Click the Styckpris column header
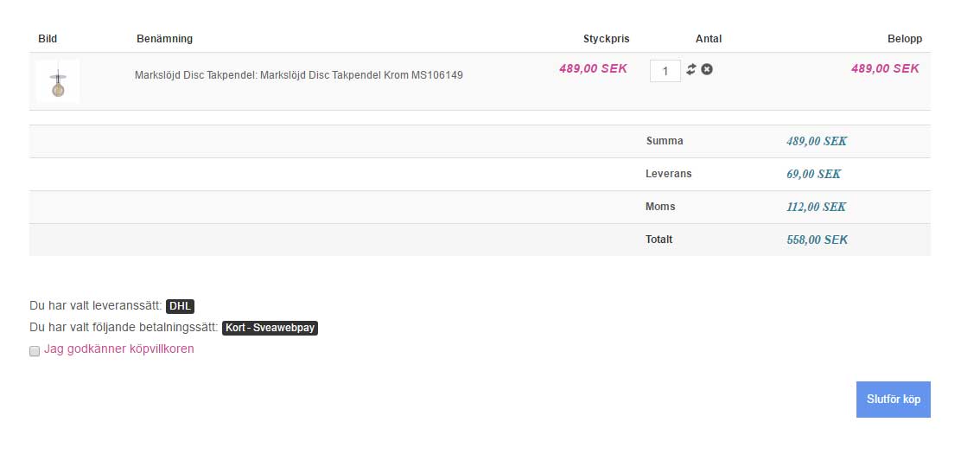 (606, 39)
